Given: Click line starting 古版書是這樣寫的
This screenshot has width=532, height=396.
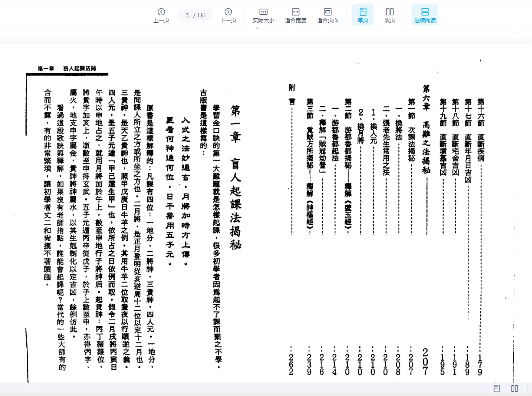Looking at the screenshot, I should (x=203, y=121).
